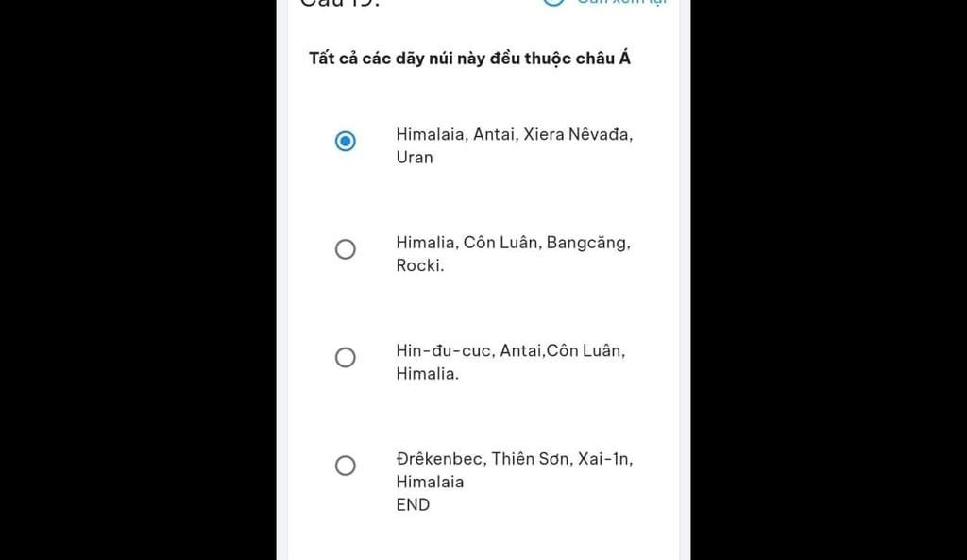Click the partially visible 'Cần xem lại' label
Image resolution: width=967 pixels, height=560 pixels.
coord(621,2)
